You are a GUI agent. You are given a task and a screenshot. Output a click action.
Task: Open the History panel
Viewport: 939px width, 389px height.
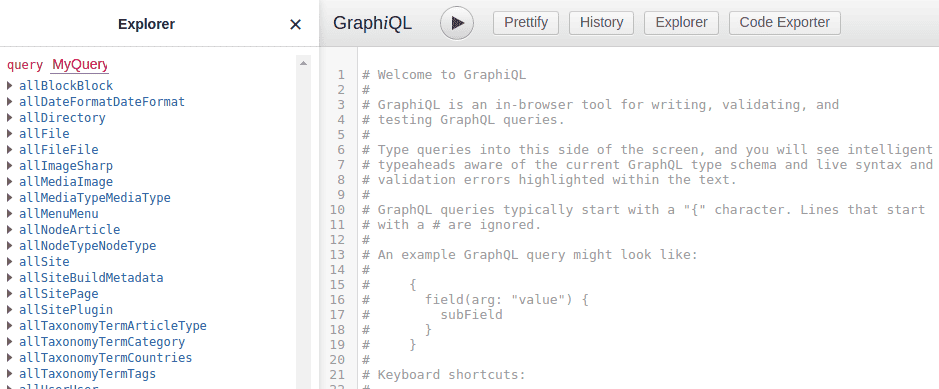tap(601, 23)
